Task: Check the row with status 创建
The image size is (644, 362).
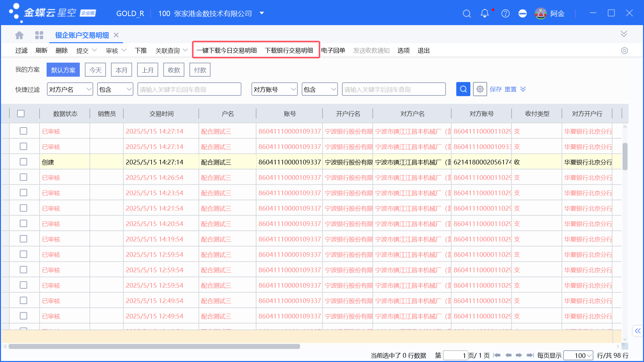Action: (x=23, y=162)
